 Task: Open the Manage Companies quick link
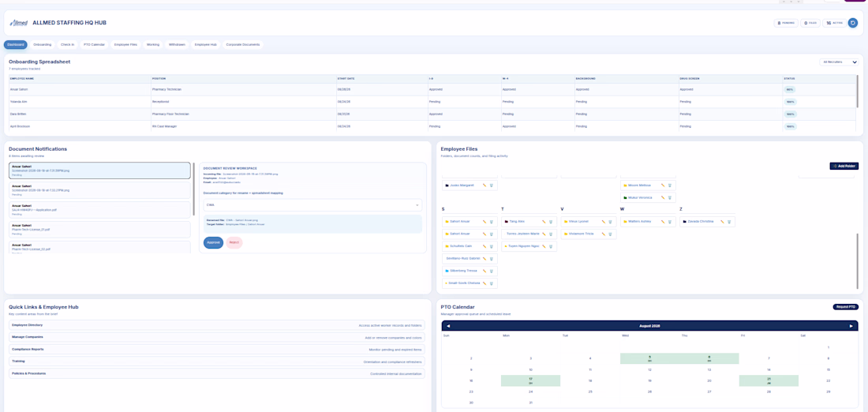coord(217,337)
